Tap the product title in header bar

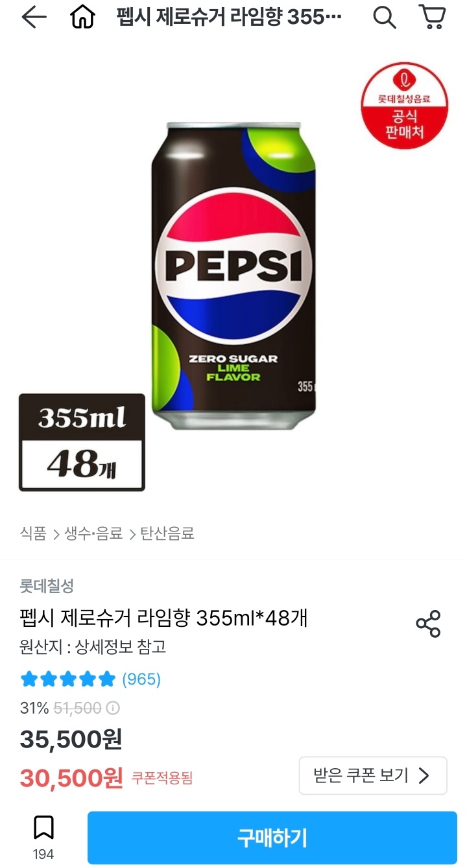point(229,18)
